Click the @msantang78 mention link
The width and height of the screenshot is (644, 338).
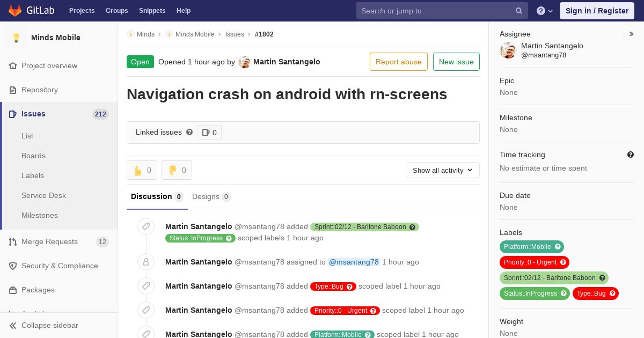click(354, 262)
